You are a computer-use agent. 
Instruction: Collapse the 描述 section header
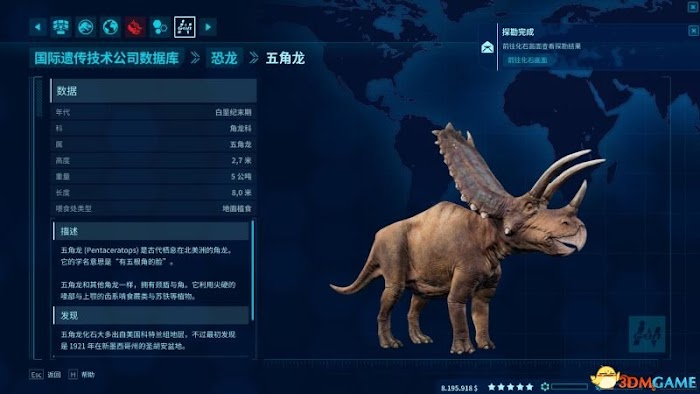[151, 231]
